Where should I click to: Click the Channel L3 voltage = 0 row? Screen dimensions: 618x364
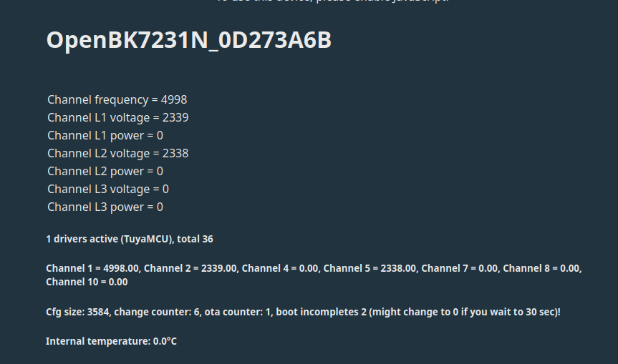[108, 189]
